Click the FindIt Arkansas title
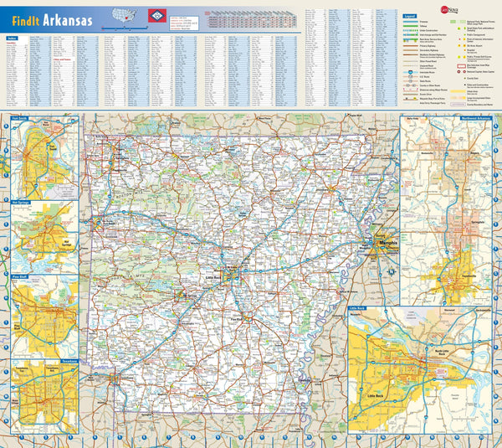Screen dimensions: 502x448 (x=47, y=21)
